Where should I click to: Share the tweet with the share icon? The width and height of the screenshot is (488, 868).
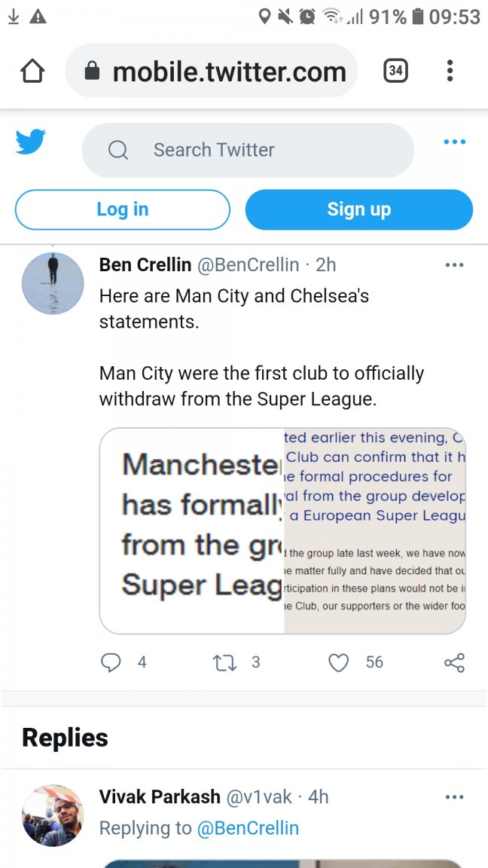pos(454,662)
